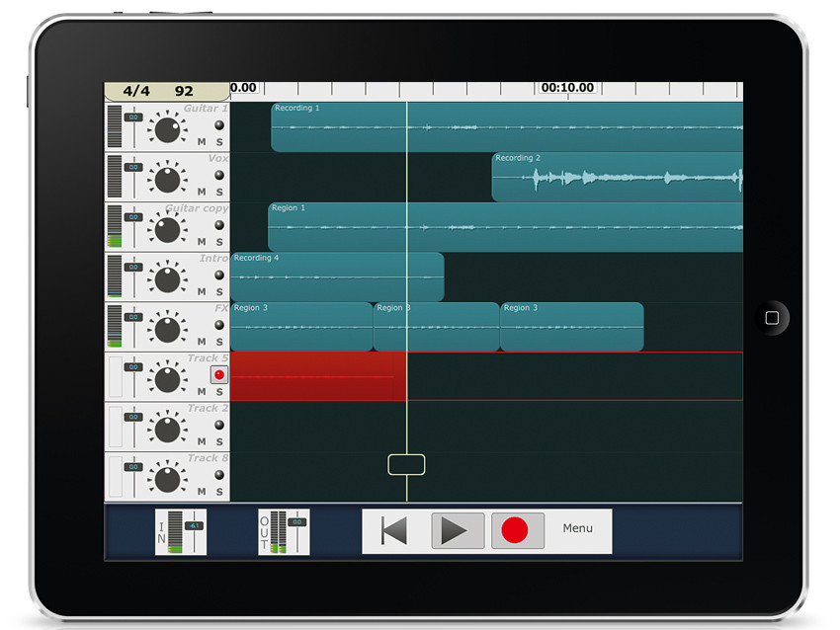840x630 pixels.
Task: Click the tempo value 92
Action: point(184,91)
